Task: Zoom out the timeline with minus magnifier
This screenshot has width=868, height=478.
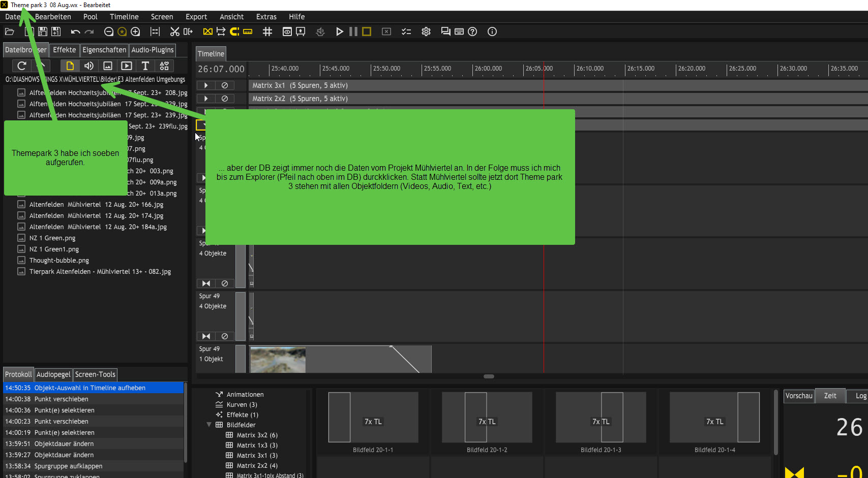Action: click(108, 31)
